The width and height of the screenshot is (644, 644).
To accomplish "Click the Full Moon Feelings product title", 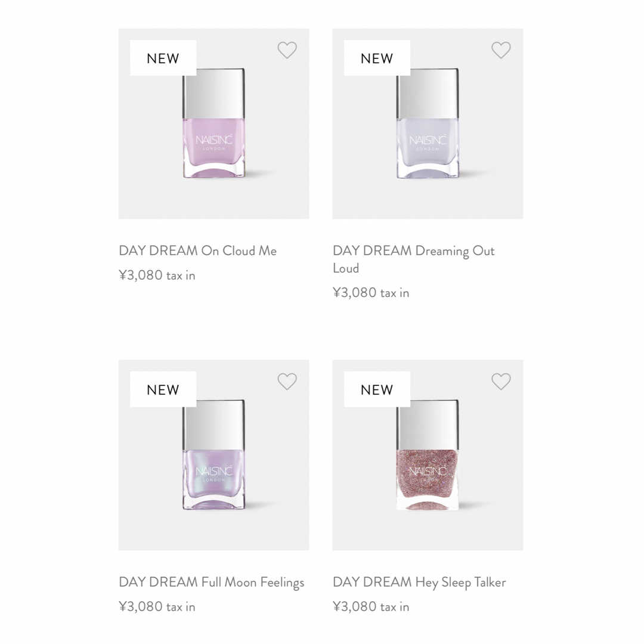I will [x=212, y=582].
